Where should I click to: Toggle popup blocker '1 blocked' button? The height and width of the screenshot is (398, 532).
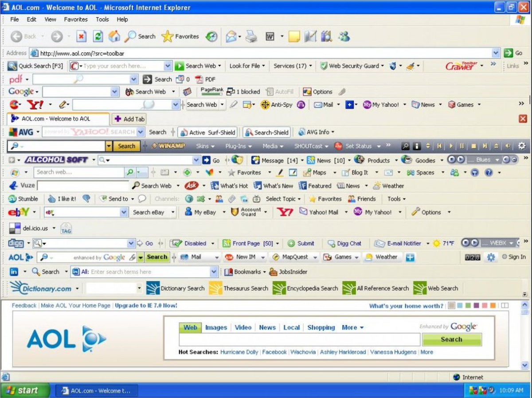click(243, 92)
